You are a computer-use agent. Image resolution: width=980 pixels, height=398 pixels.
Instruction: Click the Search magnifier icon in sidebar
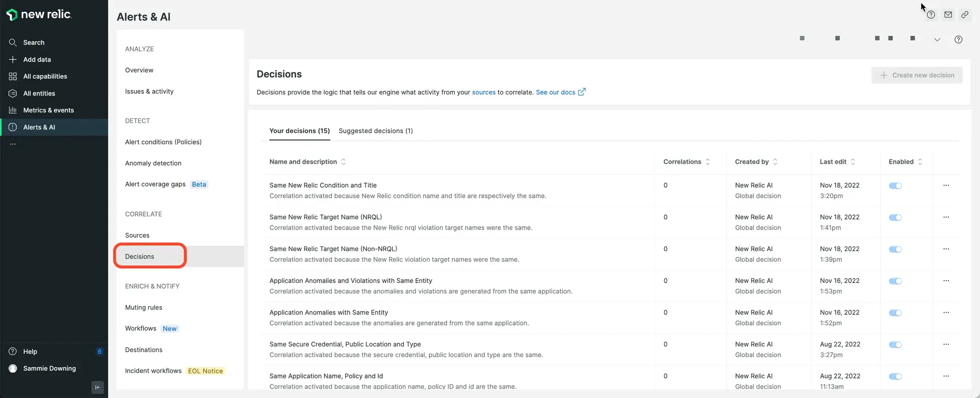click(13, 42)
